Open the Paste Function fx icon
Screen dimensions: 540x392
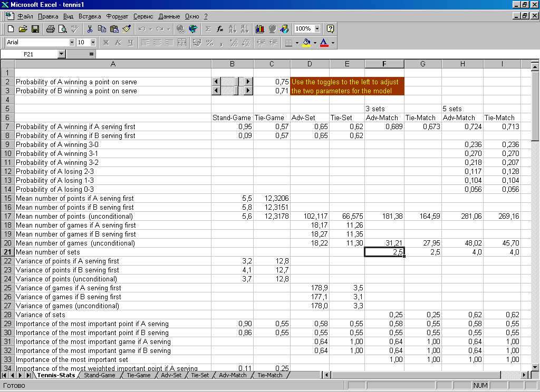(220, 29)
